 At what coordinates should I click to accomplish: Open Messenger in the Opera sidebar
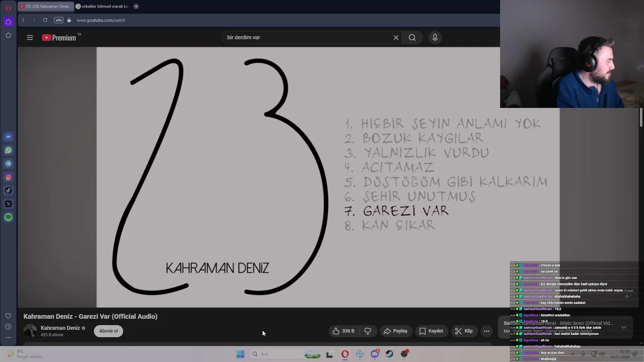(8, 137)
